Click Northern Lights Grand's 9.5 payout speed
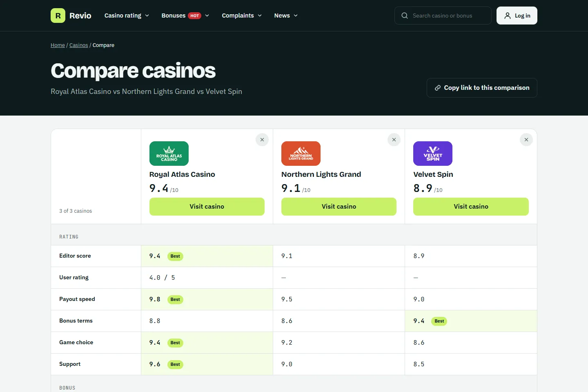The width and height of the screenshot is (588, 392). click(x=287, y=299)
